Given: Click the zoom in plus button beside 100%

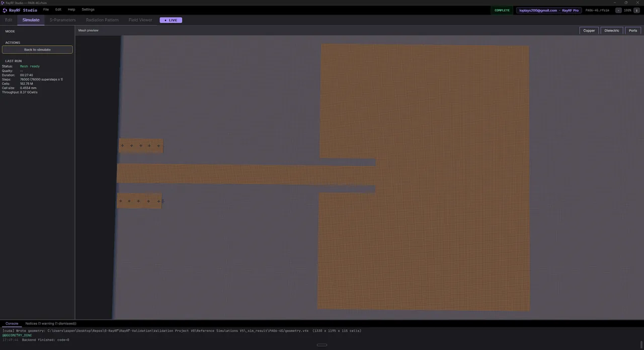Looking at the screenshot, I should (636, 10).
